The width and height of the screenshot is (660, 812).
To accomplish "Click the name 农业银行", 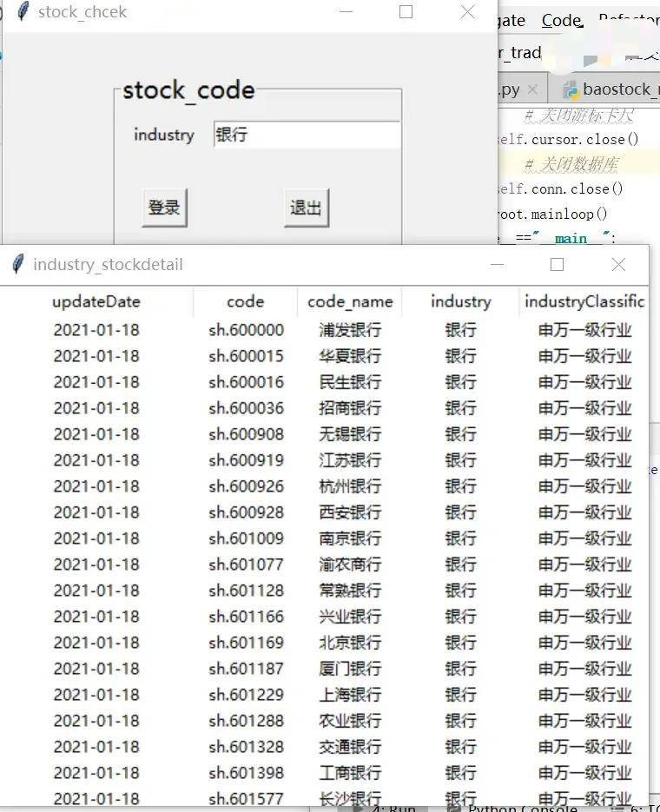I will pyautogui.click(x=351, y=720).
